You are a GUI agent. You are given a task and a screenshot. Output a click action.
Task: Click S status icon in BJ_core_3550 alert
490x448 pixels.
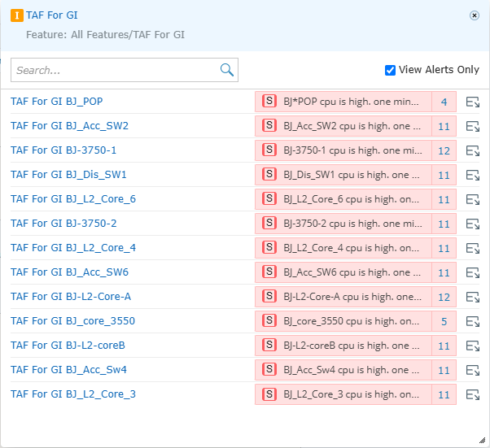pyautogui.click(x=269, y=320)
